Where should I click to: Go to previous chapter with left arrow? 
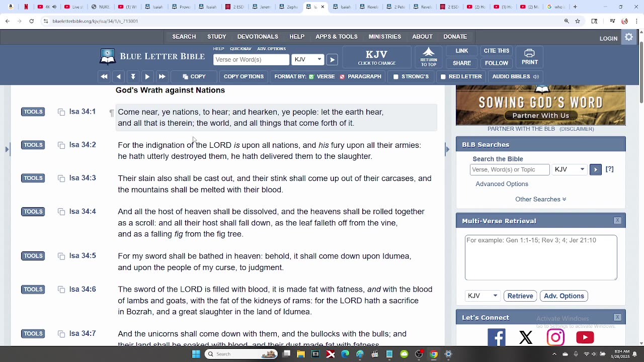(x=119, y=76)
